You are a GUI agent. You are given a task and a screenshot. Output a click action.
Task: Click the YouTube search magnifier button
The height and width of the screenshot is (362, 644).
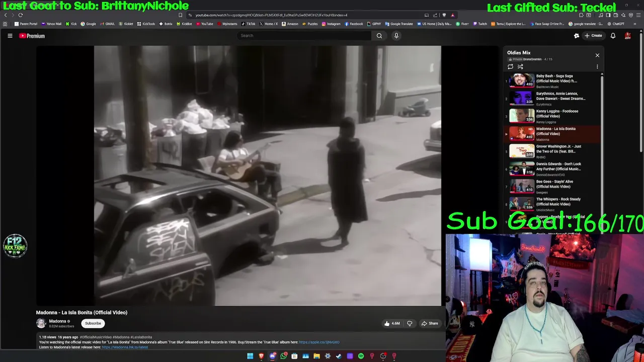tap(379, 36)
